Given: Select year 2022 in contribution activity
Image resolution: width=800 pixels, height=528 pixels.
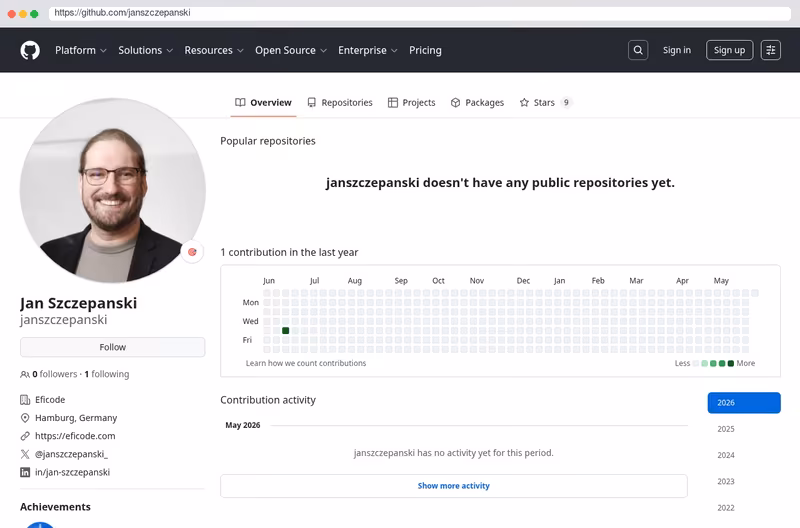Looking at the screenshot, I should point(726,508).
